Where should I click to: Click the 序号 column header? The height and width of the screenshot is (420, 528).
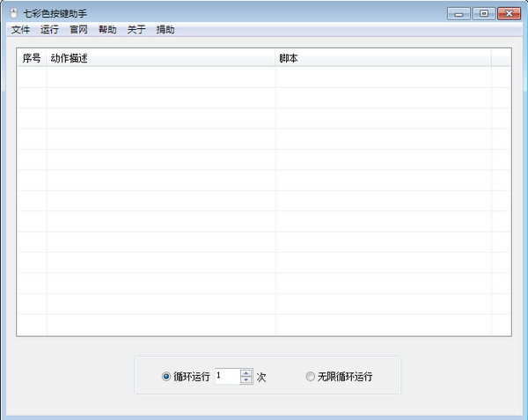coord(32,58)
